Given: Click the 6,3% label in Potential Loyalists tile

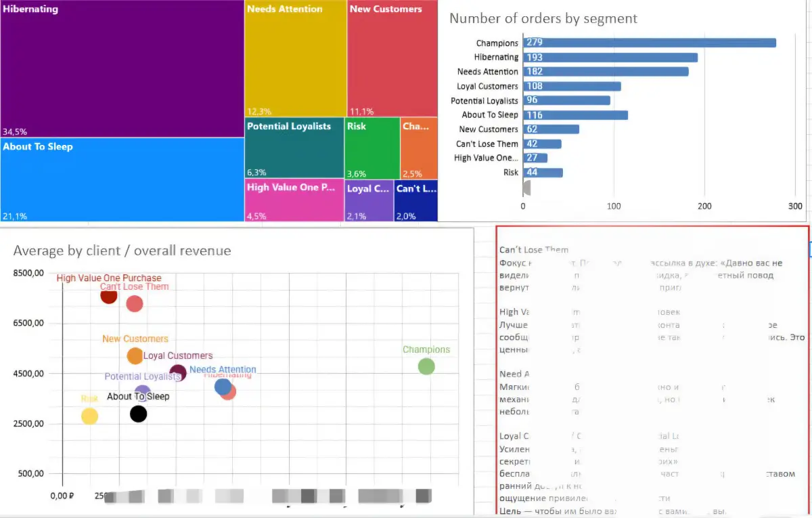Looking at the screenshot, I should pos(256,173).
